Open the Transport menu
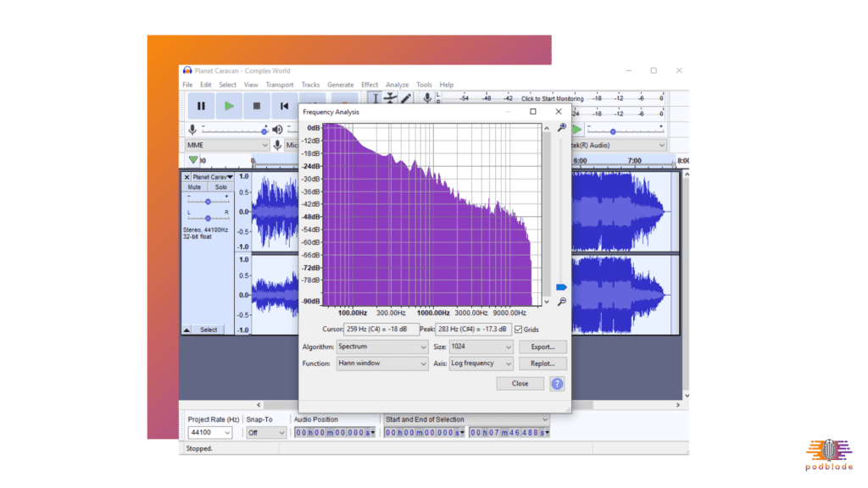The image size is (868, 488). pos(280,85)
